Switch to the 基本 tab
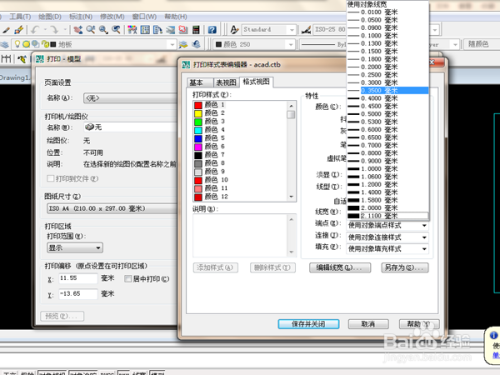 point(199,83)
